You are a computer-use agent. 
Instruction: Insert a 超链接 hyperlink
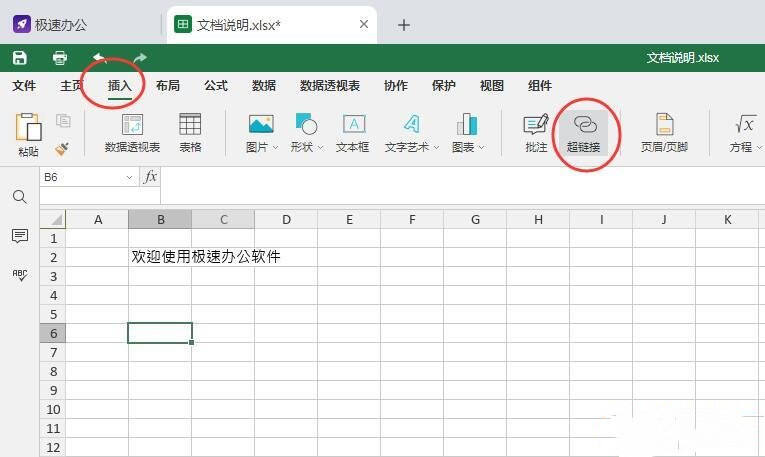(584, 134)
